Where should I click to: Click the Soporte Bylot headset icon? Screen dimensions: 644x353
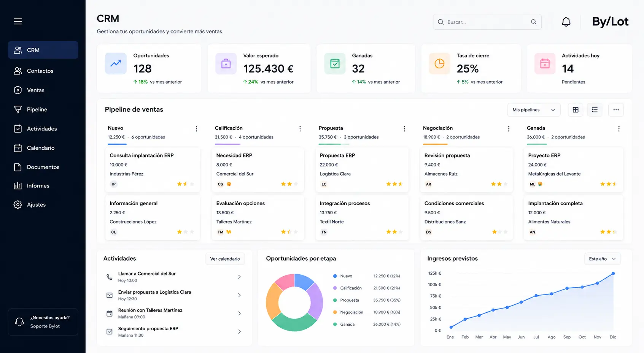pos(19,322)
